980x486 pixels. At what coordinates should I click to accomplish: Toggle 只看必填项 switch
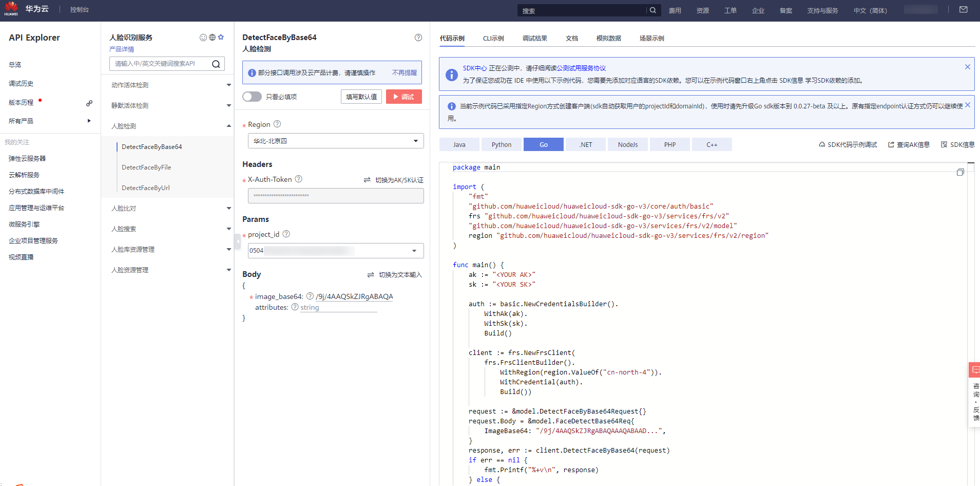pos(252,97)
